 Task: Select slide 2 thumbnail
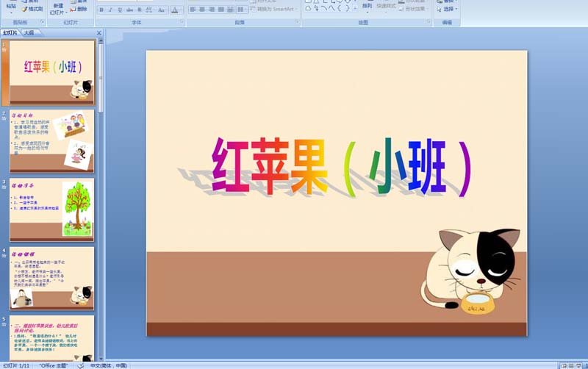pos(51,141)
